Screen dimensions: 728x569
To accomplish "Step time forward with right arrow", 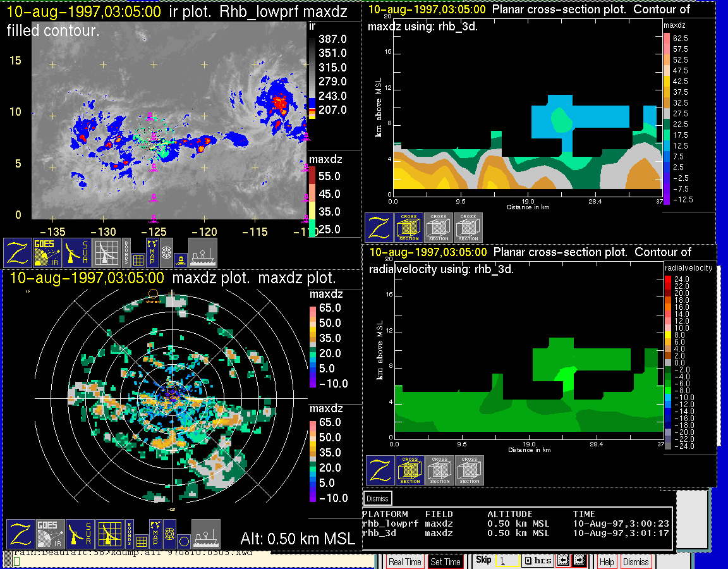I will (x=578, y=561).
